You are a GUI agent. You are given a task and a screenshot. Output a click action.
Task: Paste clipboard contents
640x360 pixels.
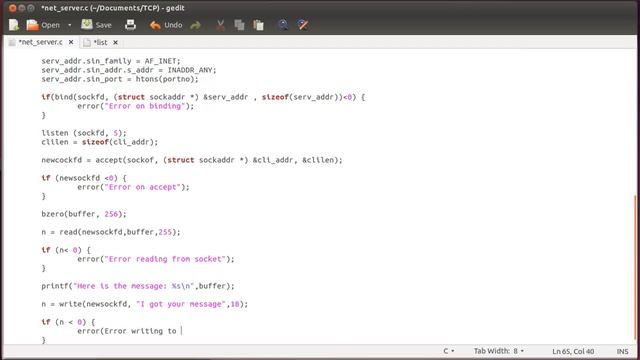point(258,25)
